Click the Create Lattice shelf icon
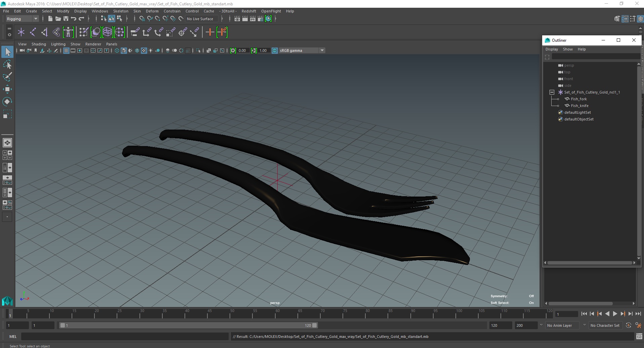The width and height of the screenshot is (644, 348). pos(107,32)
